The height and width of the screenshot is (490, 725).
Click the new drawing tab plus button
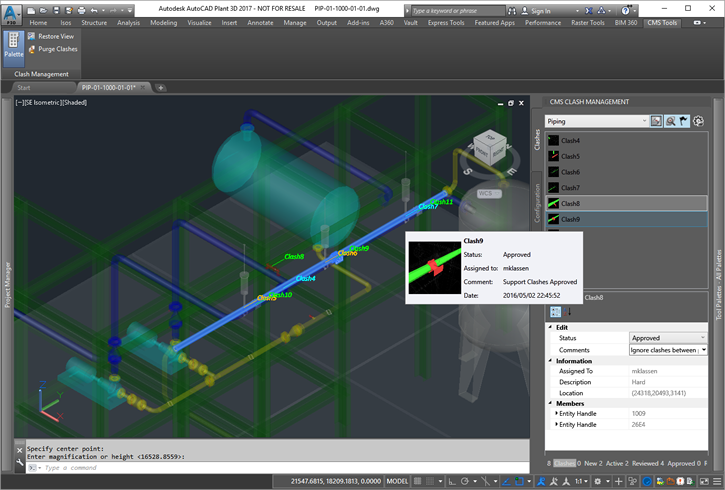160,87
